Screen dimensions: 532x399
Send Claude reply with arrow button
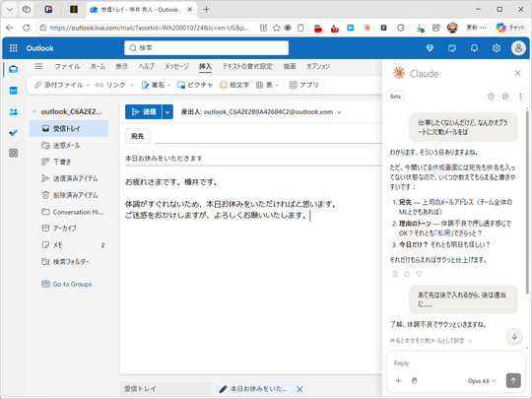(513, 380)
